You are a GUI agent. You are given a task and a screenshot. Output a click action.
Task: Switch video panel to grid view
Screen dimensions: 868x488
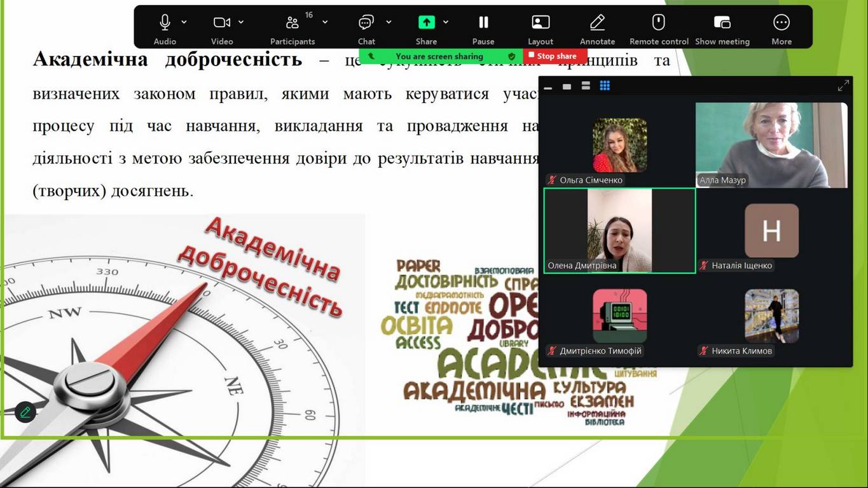click(x=605, y=86)
